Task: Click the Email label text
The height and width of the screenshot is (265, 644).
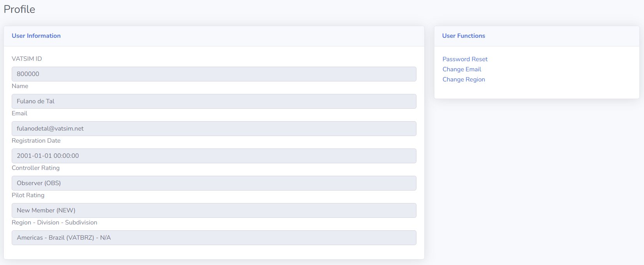Action: (x=19, y=113)
